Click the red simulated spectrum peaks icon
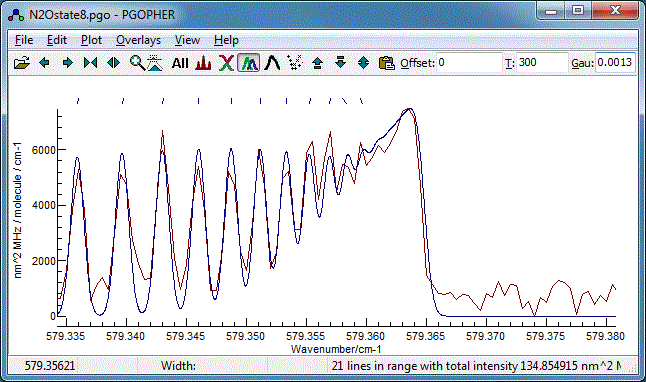 tap(203, 63)
